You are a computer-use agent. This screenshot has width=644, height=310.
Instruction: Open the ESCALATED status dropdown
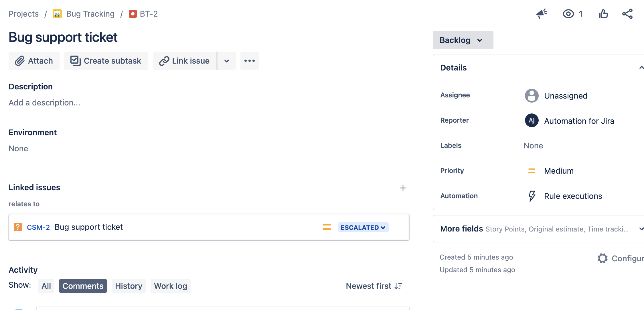coord(363,227)
